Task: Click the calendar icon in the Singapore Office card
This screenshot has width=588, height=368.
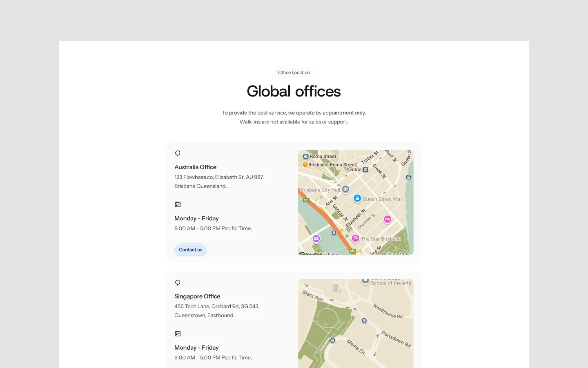Action: click(178, 333)
